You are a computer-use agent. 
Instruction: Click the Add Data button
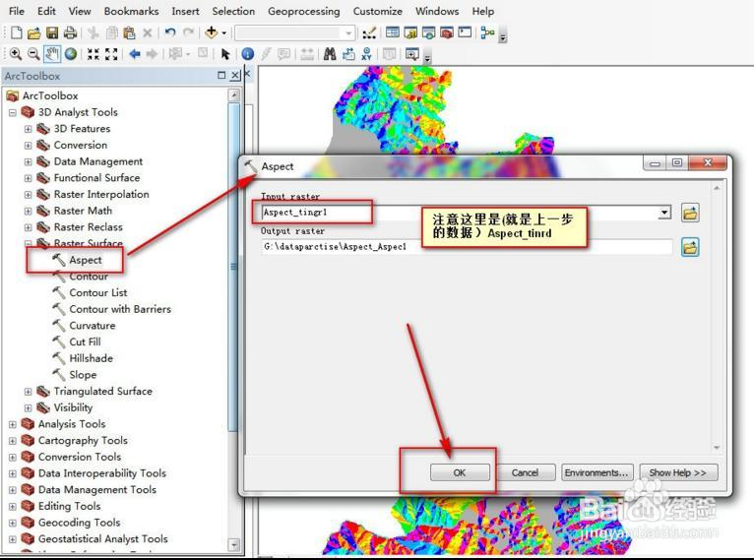(211, 32)
